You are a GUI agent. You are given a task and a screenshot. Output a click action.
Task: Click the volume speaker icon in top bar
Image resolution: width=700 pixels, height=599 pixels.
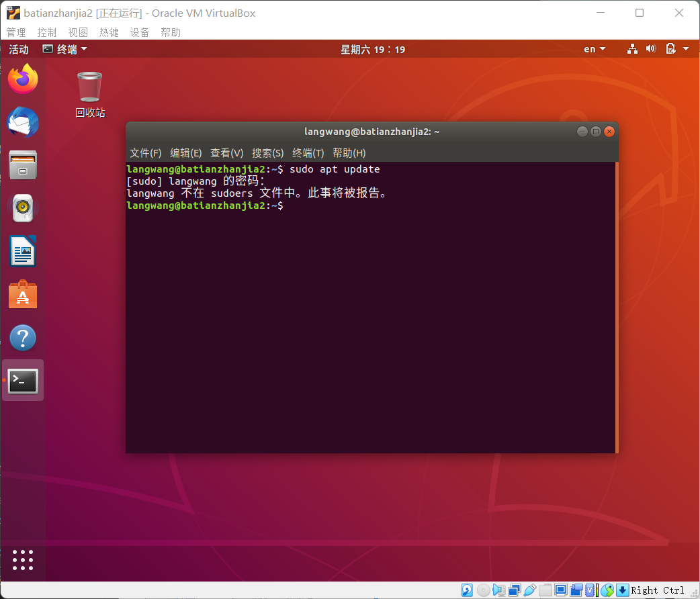[651, 48]
